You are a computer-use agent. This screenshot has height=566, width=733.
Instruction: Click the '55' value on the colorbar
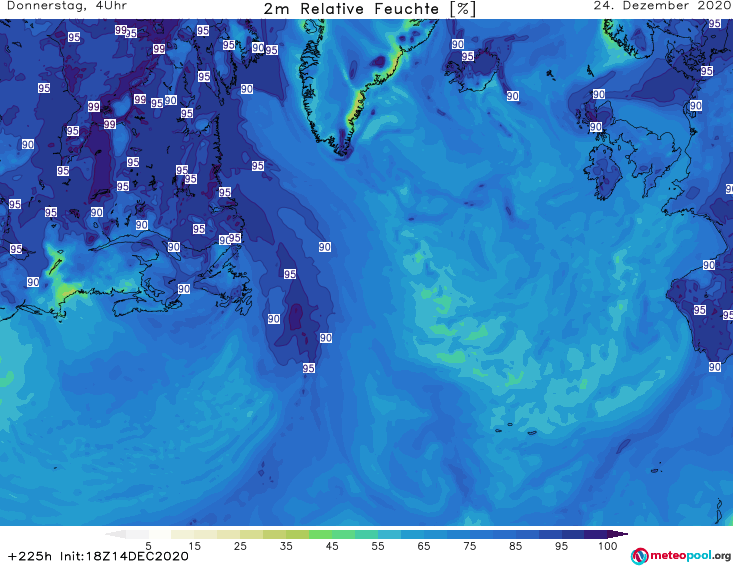(378, 546)
